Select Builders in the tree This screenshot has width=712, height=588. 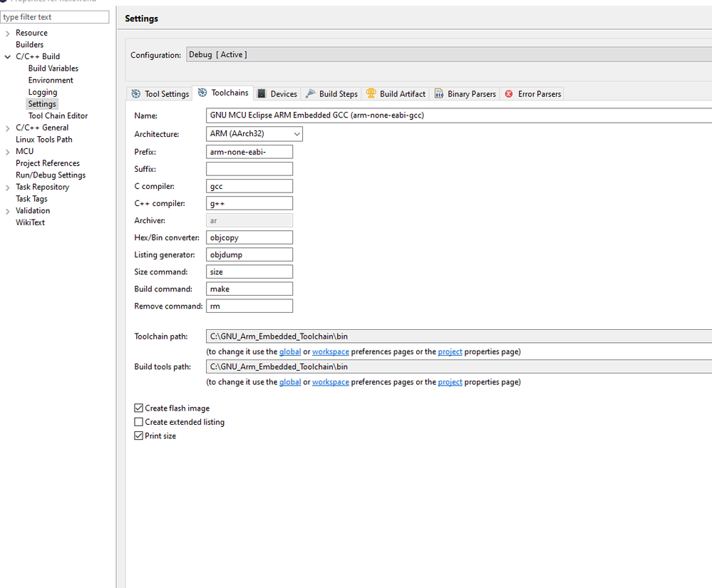(29, 45)
